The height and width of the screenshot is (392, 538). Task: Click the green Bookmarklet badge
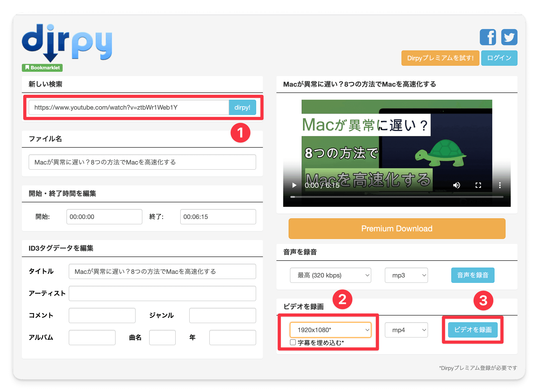coord(42,68)
